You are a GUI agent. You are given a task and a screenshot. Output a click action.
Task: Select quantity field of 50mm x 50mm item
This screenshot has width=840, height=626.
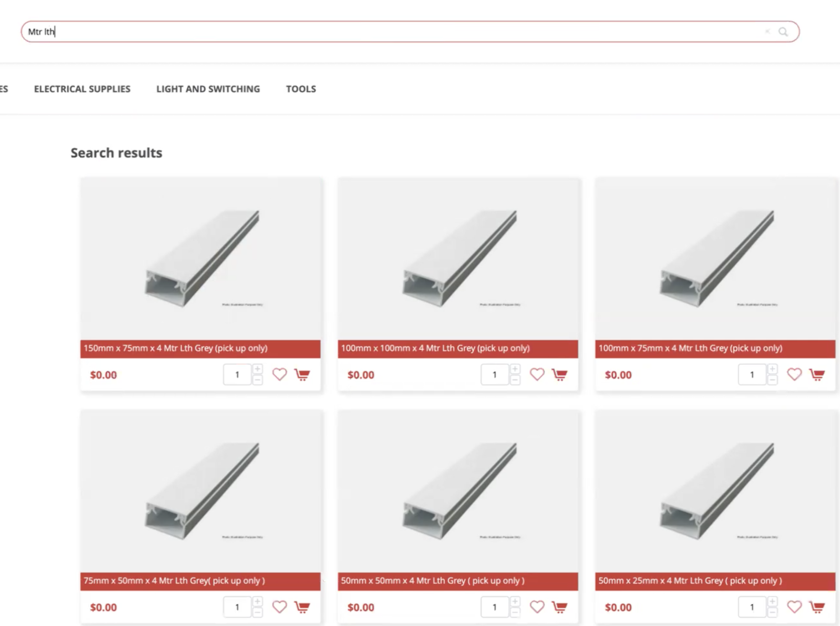[x=494, y=607]
